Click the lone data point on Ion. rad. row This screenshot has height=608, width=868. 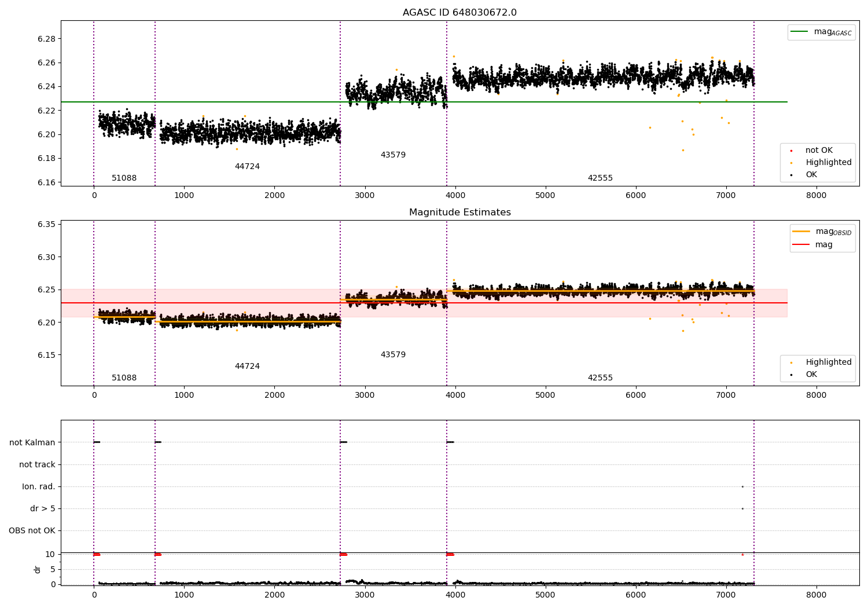point(742,486)
